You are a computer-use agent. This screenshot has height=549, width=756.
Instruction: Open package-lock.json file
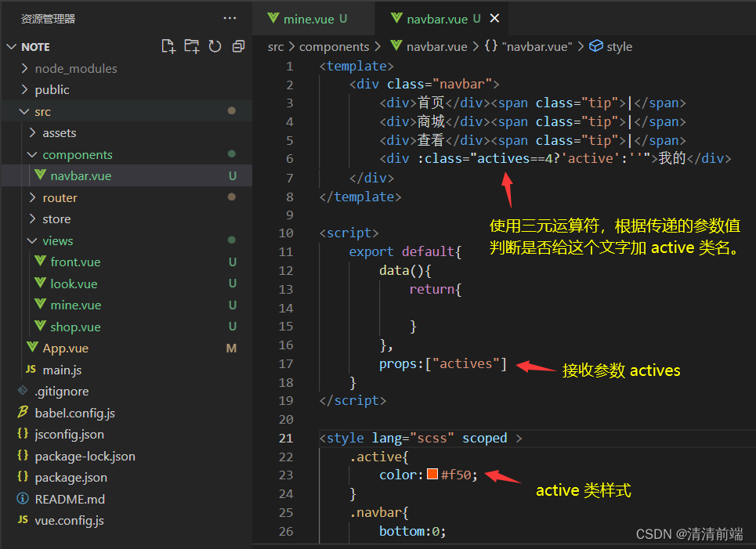pos(126,456)
